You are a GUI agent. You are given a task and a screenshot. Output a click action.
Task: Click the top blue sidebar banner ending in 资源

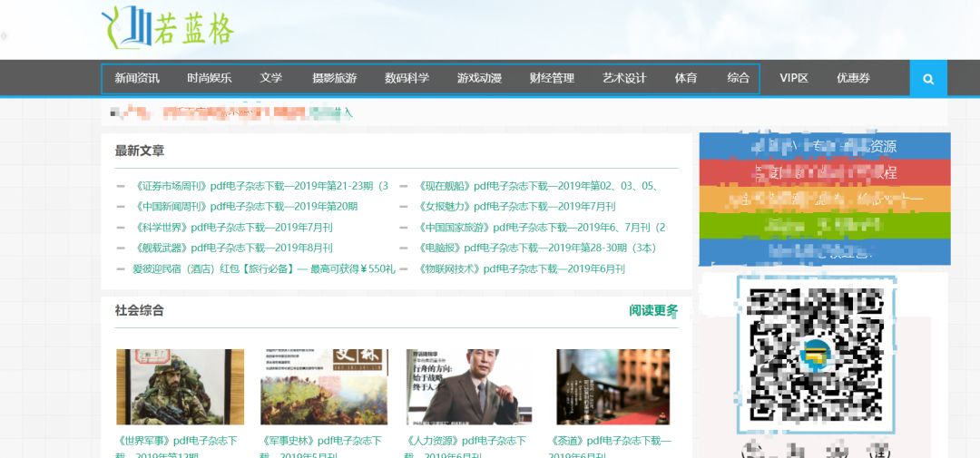coord(825,146)
